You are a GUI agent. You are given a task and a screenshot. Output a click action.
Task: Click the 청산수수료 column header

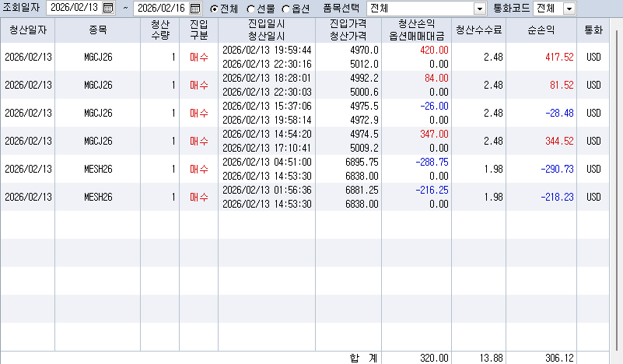(x=479, y=30)
